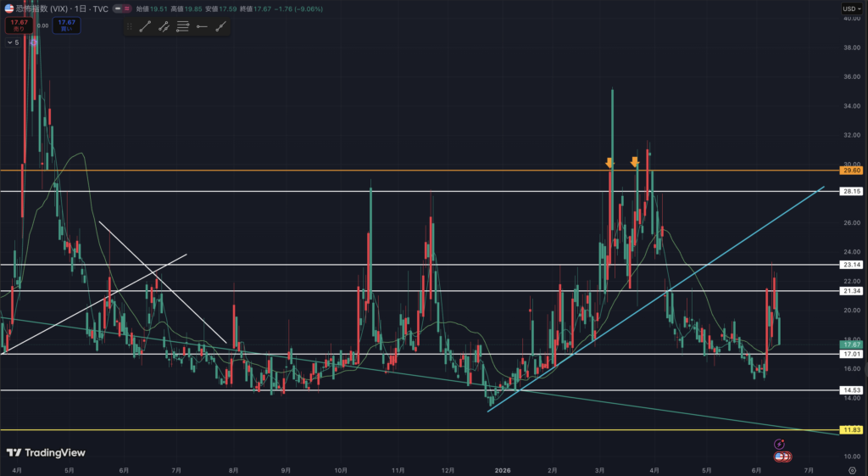Screen dimensions: 868x476
Task: Select the multi-level horizontal lines tool
Action: [183, 26]
